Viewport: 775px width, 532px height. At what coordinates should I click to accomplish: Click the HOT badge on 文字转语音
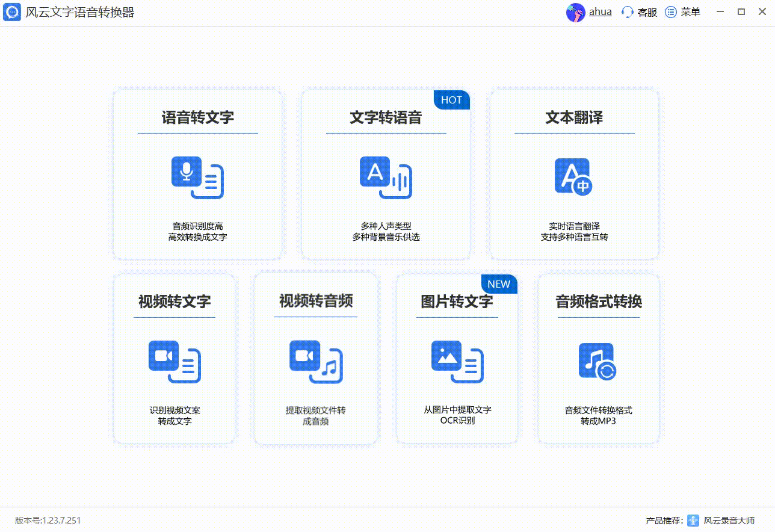point(452,100)
